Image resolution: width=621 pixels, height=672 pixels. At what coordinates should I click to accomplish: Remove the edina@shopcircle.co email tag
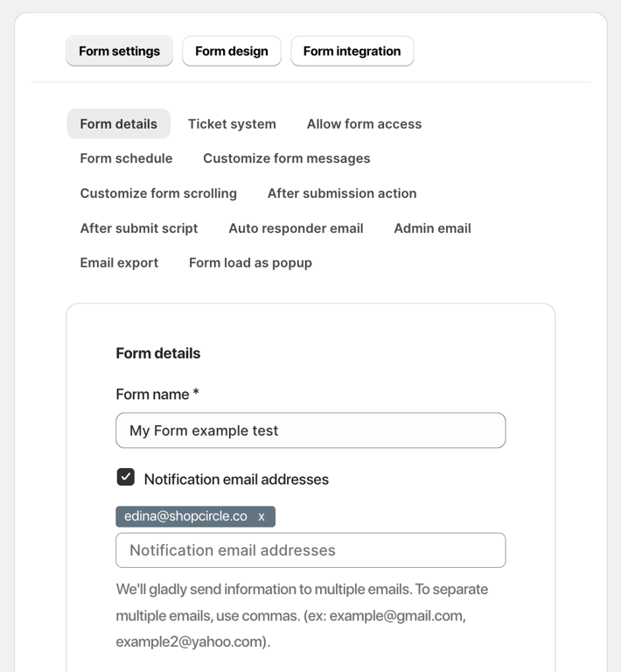pos(262,517)
